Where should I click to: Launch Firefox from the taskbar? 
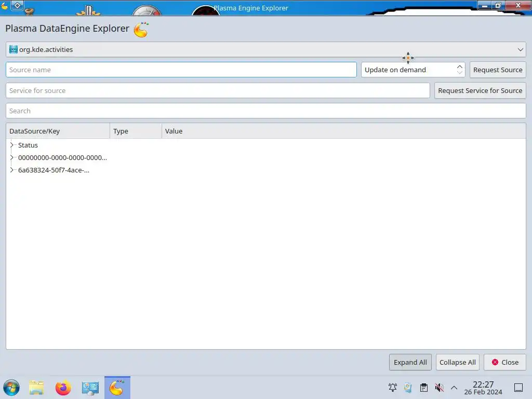click(x=63, y=388)
